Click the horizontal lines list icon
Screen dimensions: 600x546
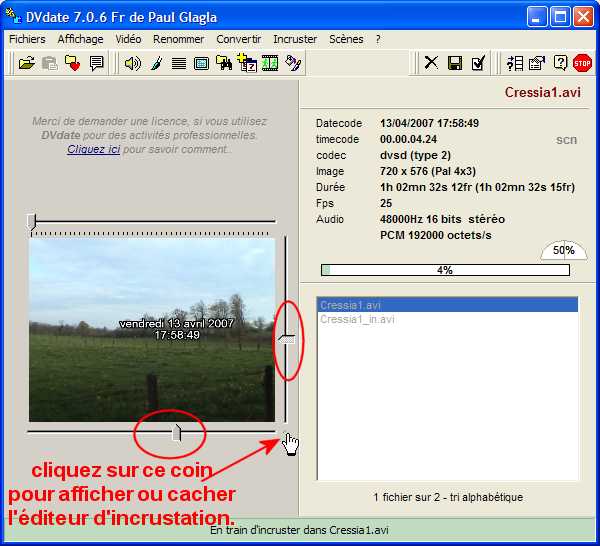click(179, 63)
